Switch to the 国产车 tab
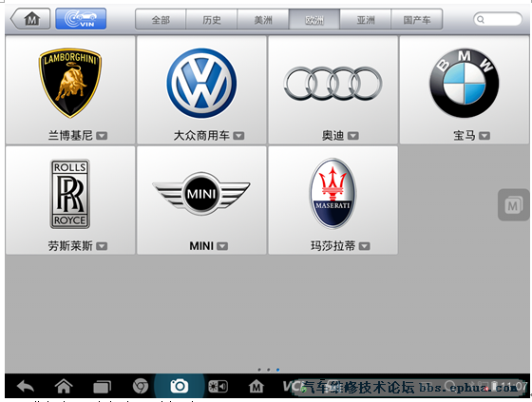The image size is (532, 402). [x=417, y=20]
